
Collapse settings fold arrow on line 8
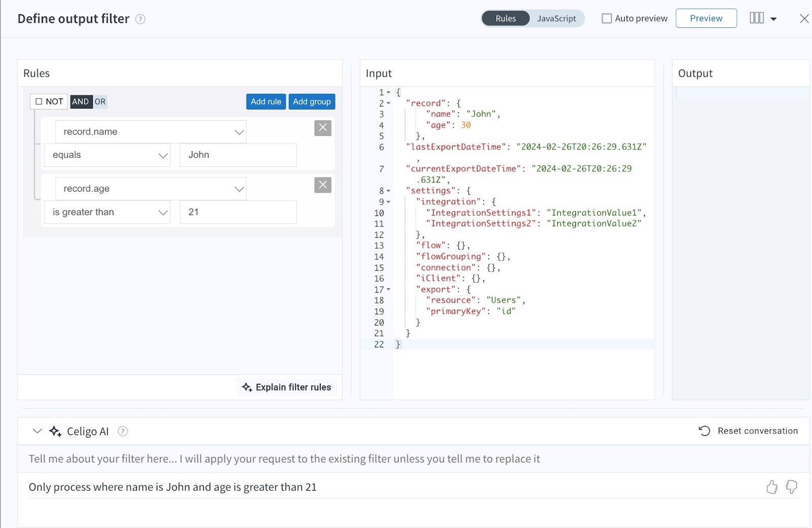[x=388, y=191]
